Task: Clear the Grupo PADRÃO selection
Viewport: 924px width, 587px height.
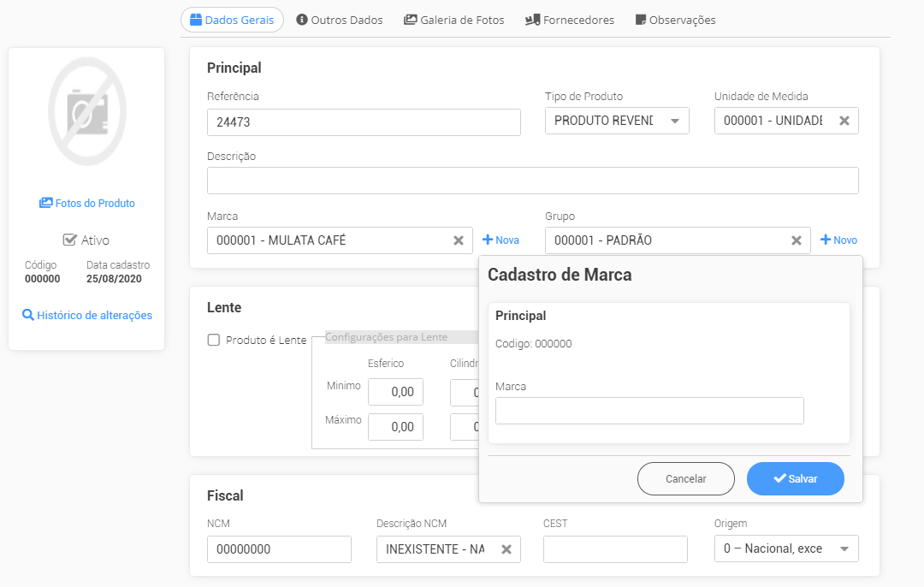Action: (x=797, y=240)
